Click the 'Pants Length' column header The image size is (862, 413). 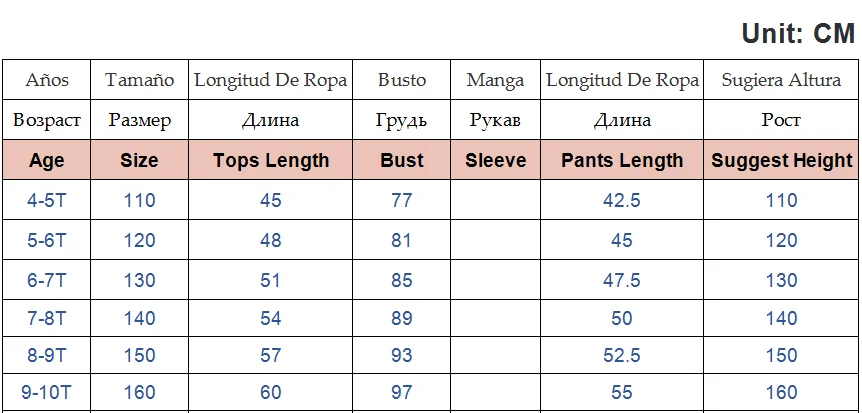[x=622, y=160]
